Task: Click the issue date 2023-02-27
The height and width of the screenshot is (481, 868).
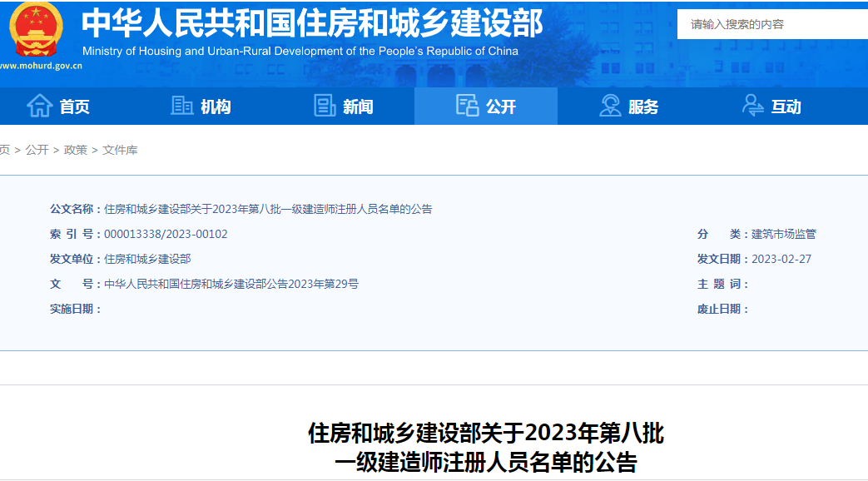Action: [x=781, y=259]
